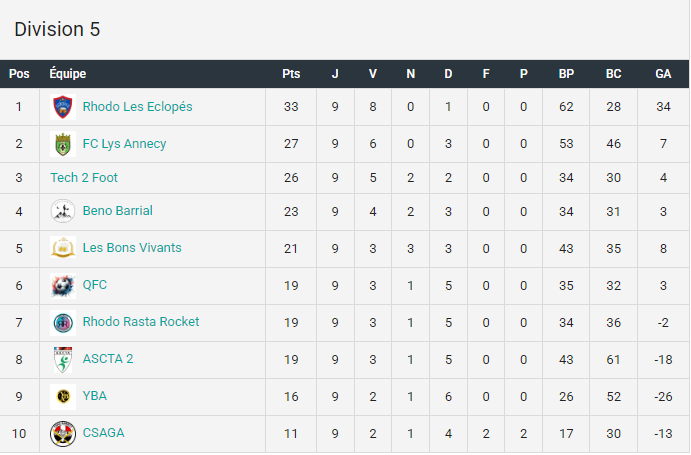This screenshot has width=691, height=455.
Task: Click the Les Bons Vivants gold emblem
Action: [63, 248]
